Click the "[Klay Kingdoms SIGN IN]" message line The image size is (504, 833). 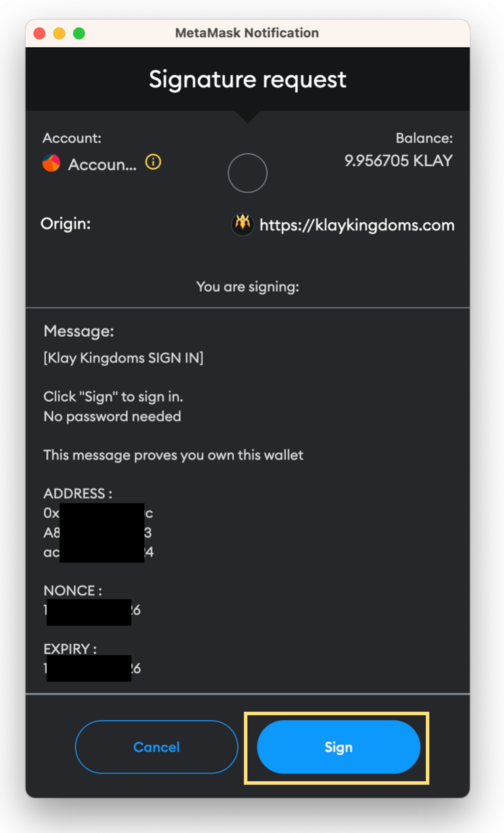[123, 358]
